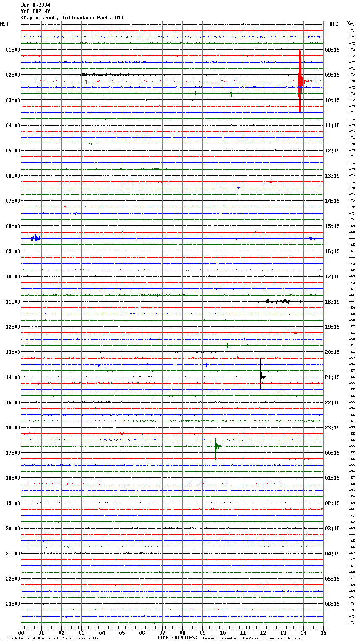357x644 pixels.
Task: Select the '05:00' MST hour label
Action: coord(13,151)
